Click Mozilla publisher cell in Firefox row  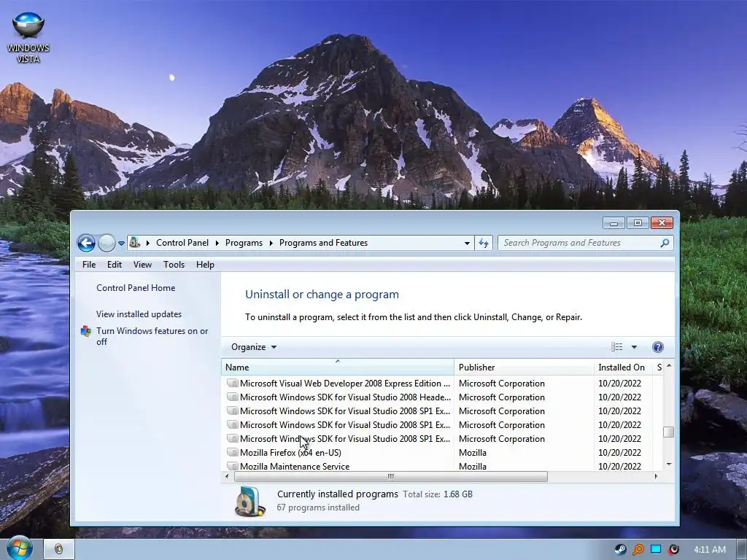point(473,452)
